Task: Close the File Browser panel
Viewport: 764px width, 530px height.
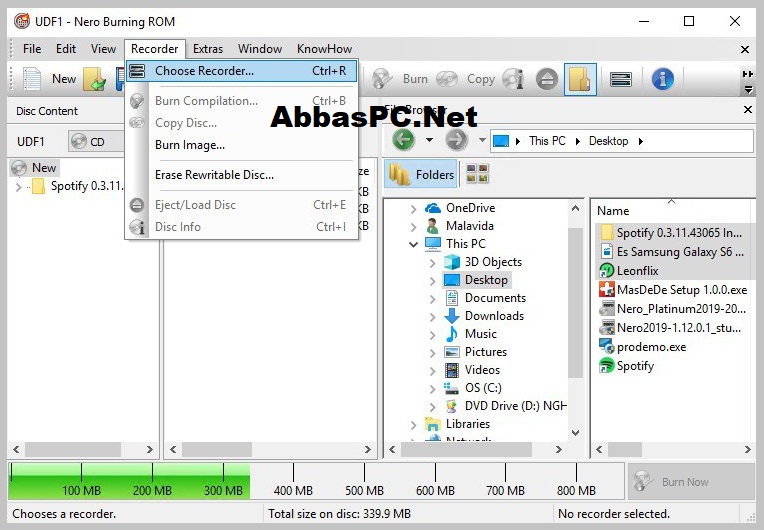Action: point(747,110)
